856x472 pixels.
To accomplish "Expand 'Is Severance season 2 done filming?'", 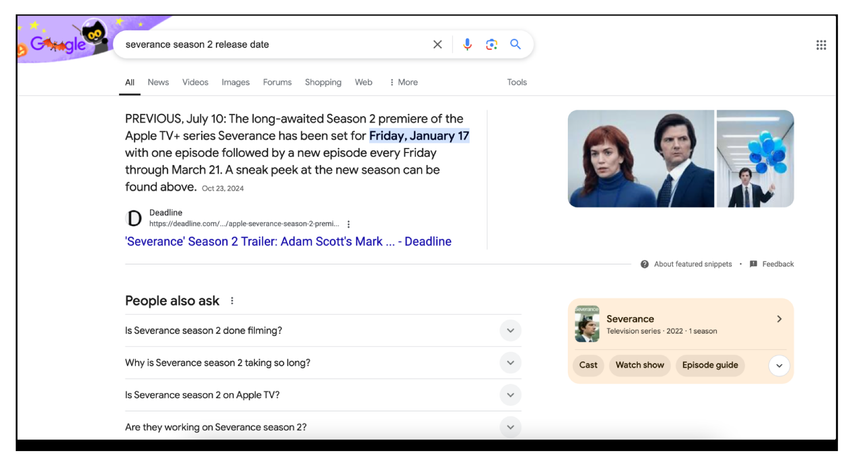I will pyautogui.click(x=323, y=331).
